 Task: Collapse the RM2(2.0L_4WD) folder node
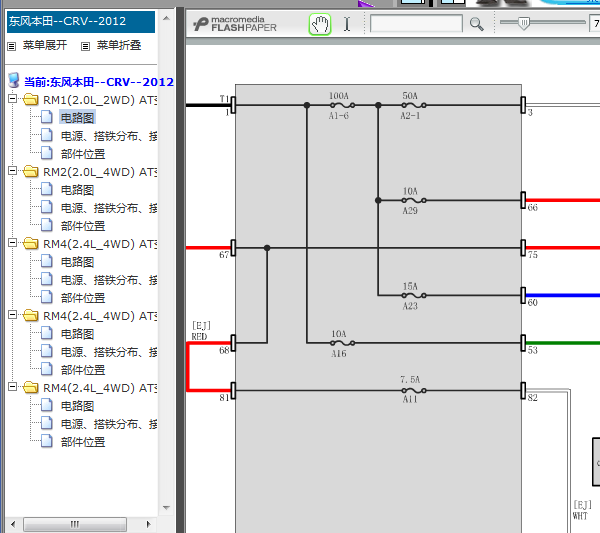click(13, 171)
